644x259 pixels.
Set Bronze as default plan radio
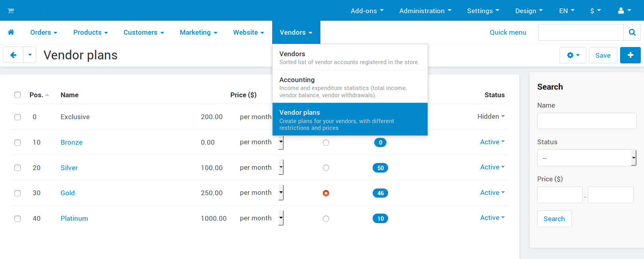click(326, 143)
